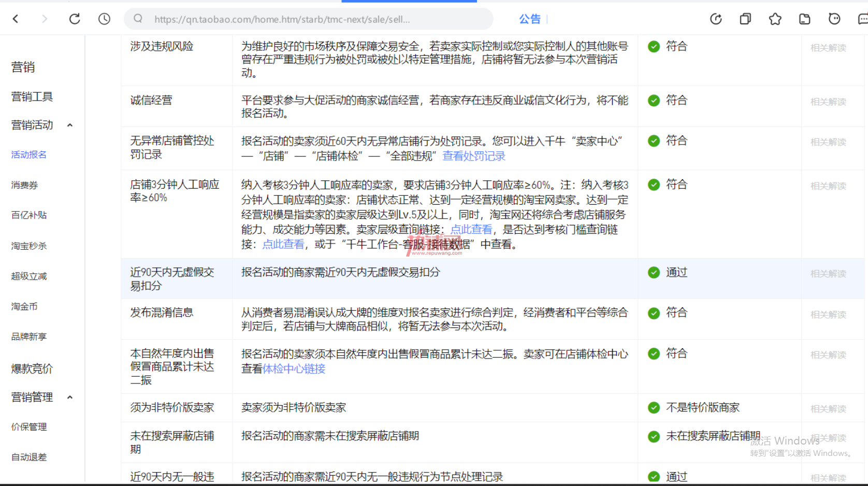Screen dimensions: 868x486
Task: Click the 公告 announcement button
Action: 530,19
